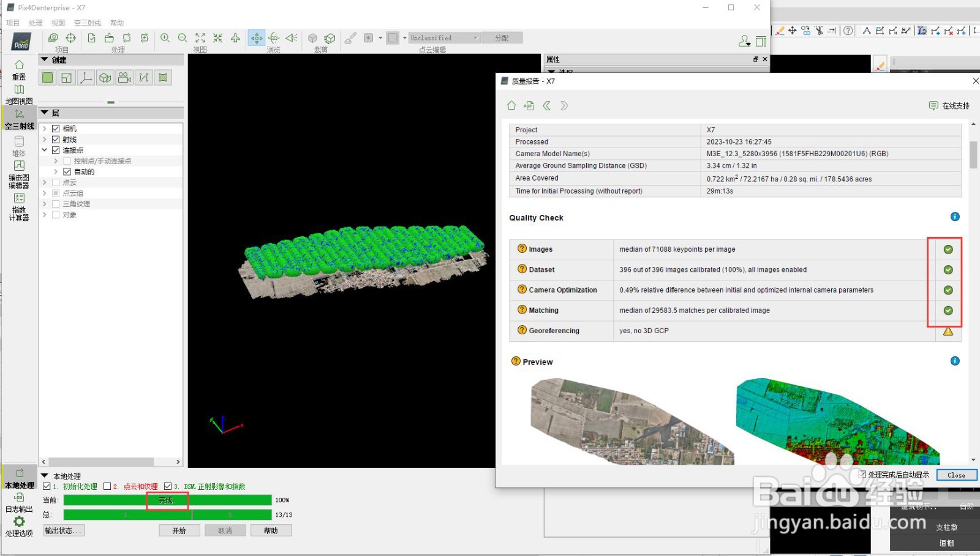This screenshot has height=556, width=980.
Task: Select the 空三射线 rayCloud sidebar view
Action: click(19, 119)
